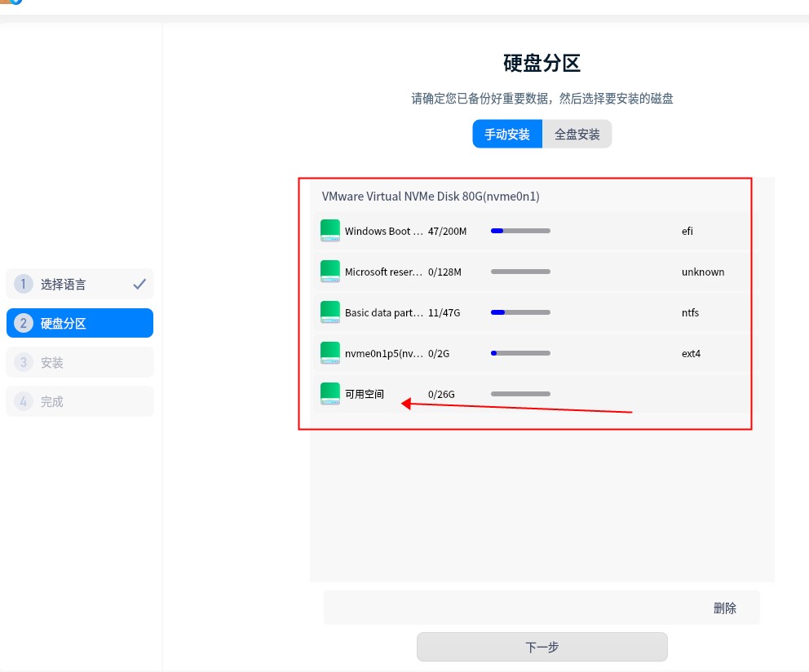
Task: Open the 硬盘分区 step
Action: coord(64,323)
